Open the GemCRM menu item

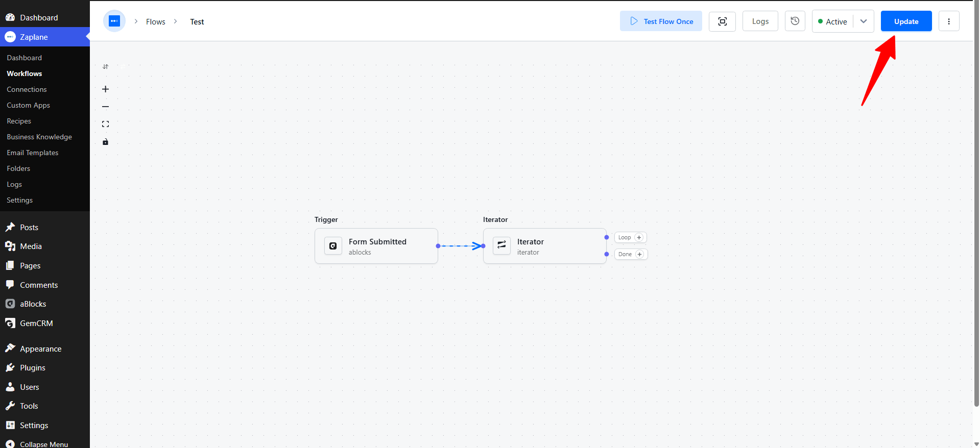click(x=45, y=323)
